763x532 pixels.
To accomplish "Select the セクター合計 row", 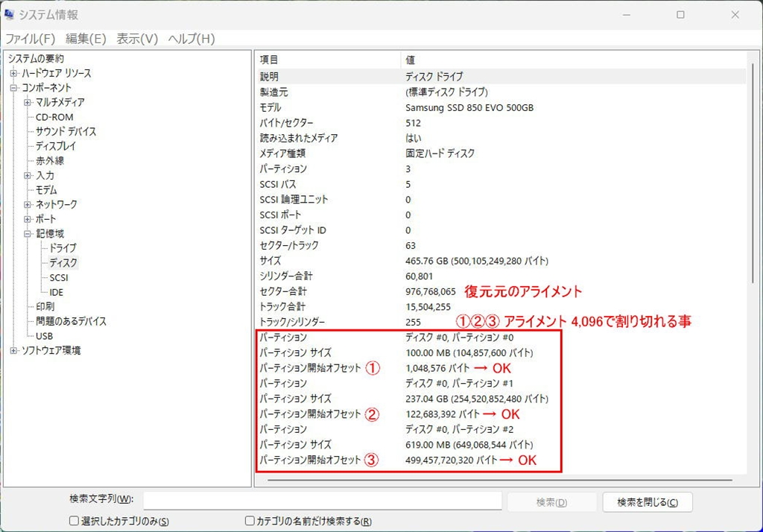I will tap(501, 291).
